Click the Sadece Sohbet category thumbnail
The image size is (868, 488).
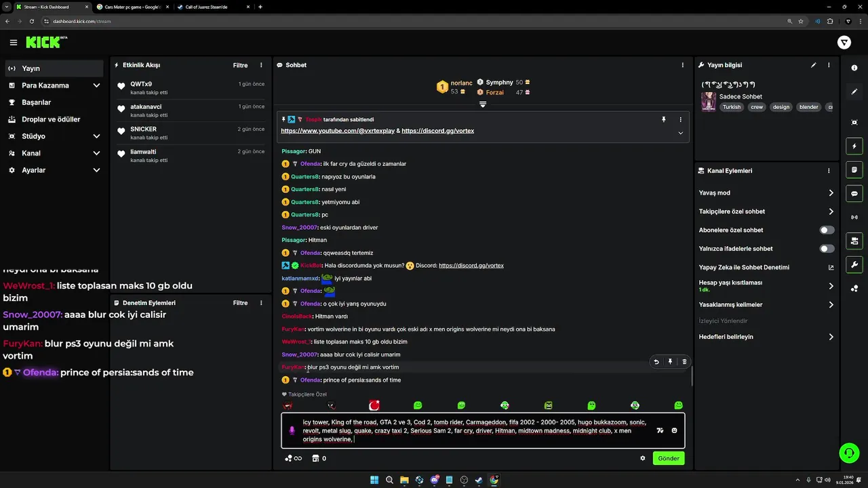[x=709, y=102]
